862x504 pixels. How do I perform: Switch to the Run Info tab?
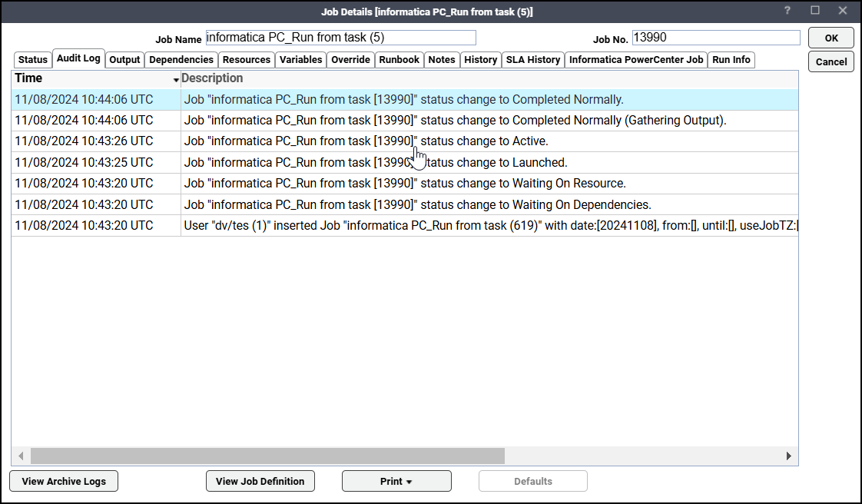731,60
